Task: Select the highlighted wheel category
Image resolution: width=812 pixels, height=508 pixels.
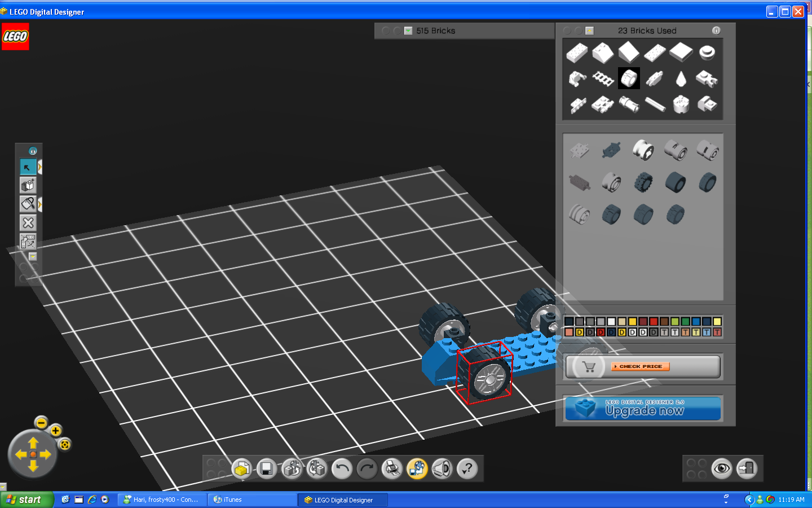Action: click(x=629, y=78)
